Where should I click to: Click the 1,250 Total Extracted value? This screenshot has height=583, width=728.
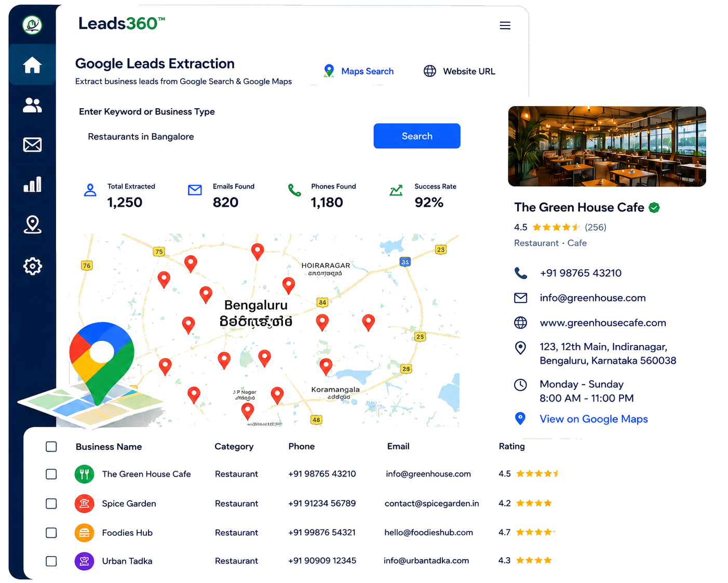point(125,203)
